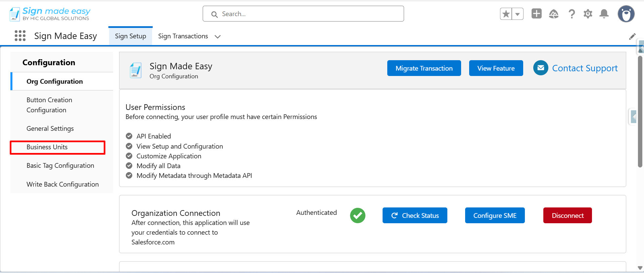Click the Contact Support link
Image resolution: width=644 pixels, height=273 pixels.
pos(585,68)
